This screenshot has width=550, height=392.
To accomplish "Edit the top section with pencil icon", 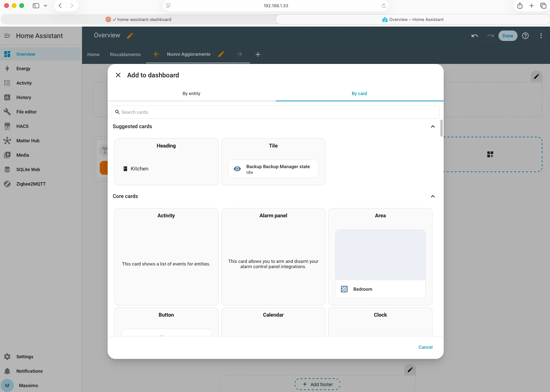I will (536, 76).
